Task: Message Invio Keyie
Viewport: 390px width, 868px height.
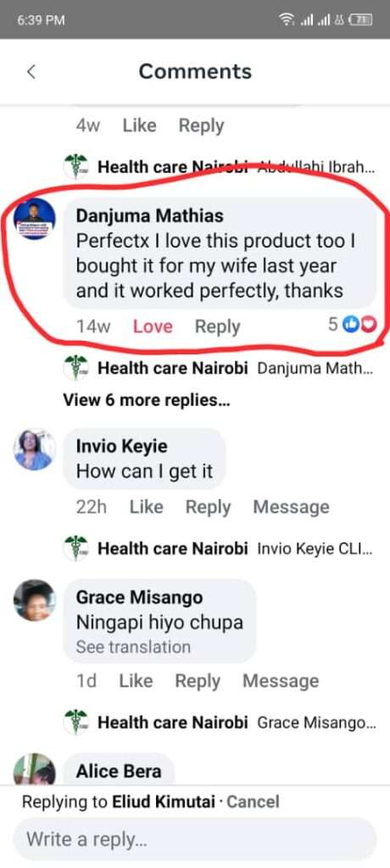Action: point(292,507)
